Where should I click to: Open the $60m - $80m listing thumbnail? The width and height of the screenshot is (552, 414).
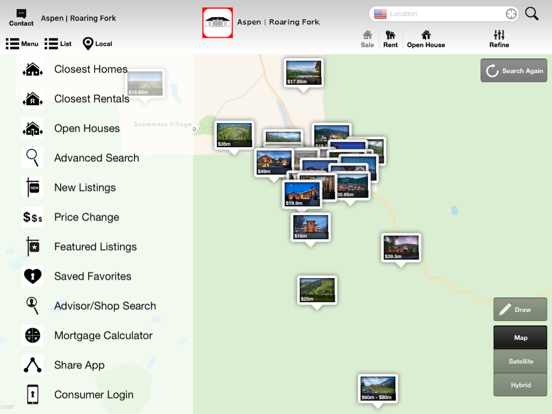coord(378,389)
